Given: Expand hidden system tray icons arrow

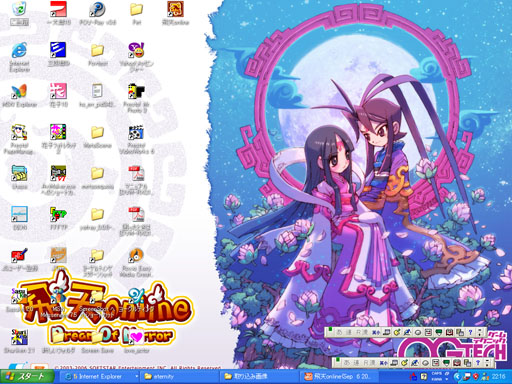Looking at the screenshot, I should point(457,377).
